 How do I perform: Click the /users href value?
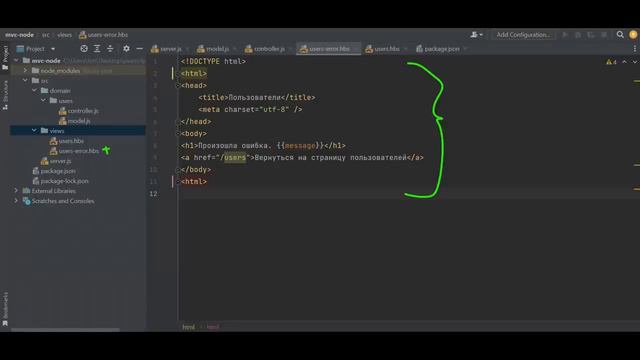233,158
